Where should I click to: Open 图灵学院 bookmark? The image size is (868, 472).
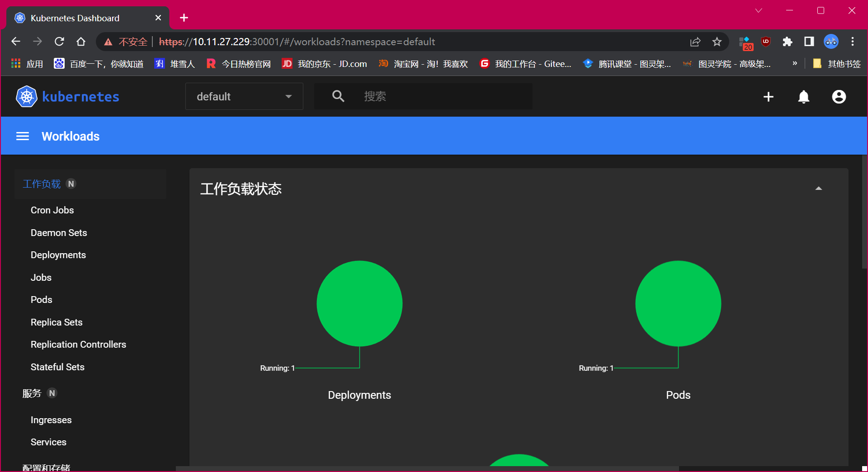pos(727,64)
